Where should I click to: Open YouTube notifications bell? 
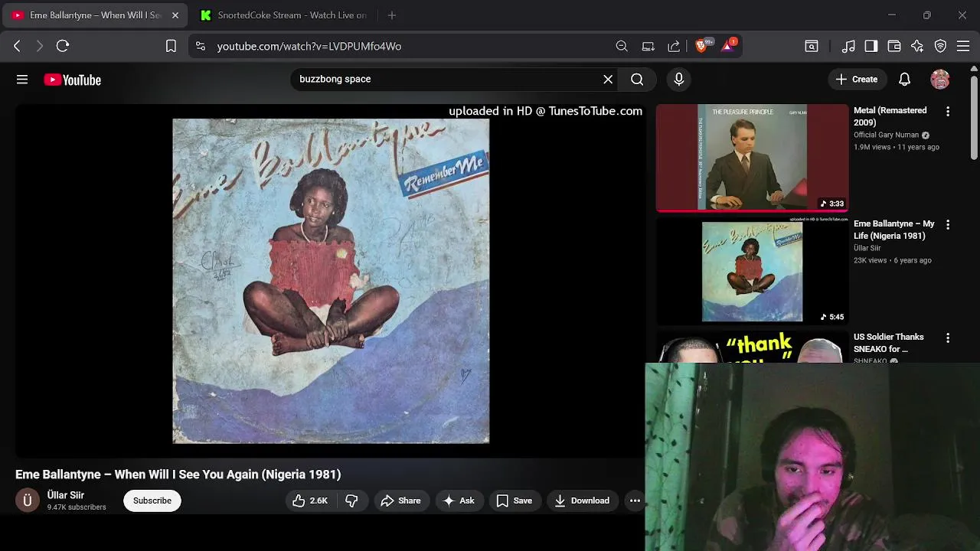(x=904, y=79)
